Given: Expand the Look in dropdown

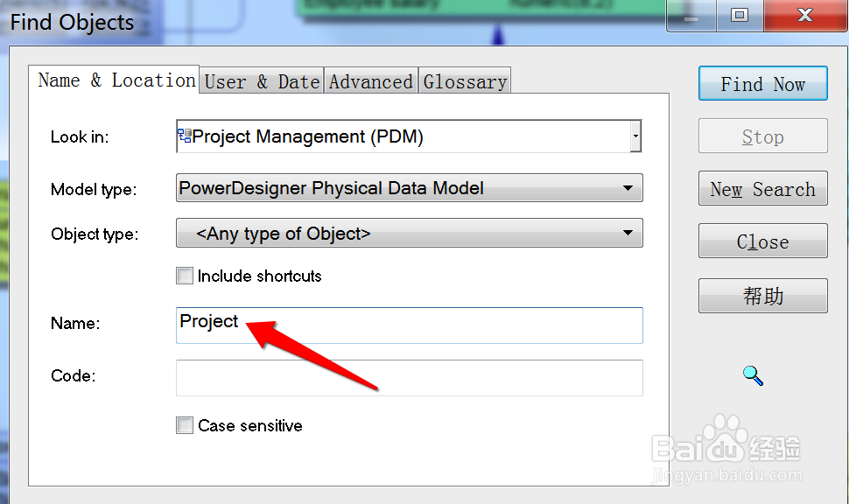Looking at the screenshot, I should [635, 136].
